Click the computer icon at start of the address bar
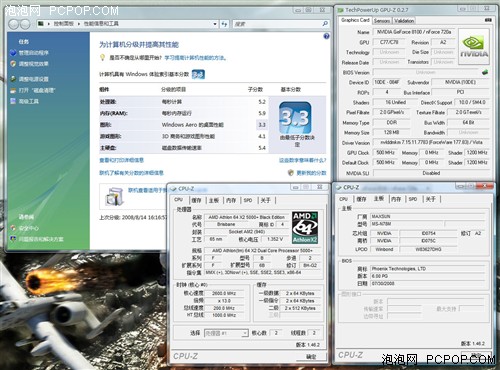This screenshot has width=500, height=370. [x=41, y=24]
